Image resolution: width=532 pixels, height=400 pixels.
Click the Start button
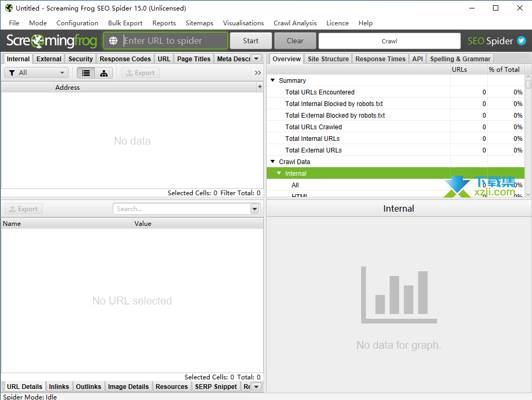tap(251, 41)
